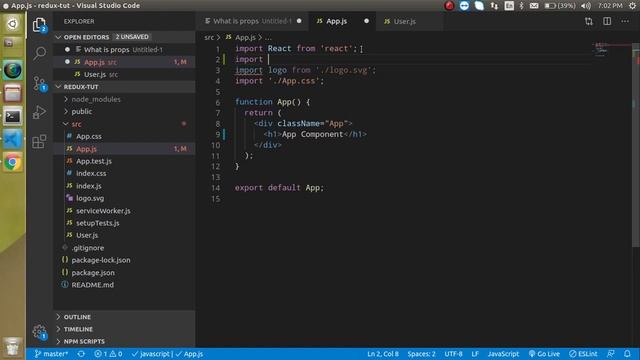This screenshot has height=360, width=640.
Task: Open Google Chrome from the Ubuntu dock
Action: [x=13, y=163]
